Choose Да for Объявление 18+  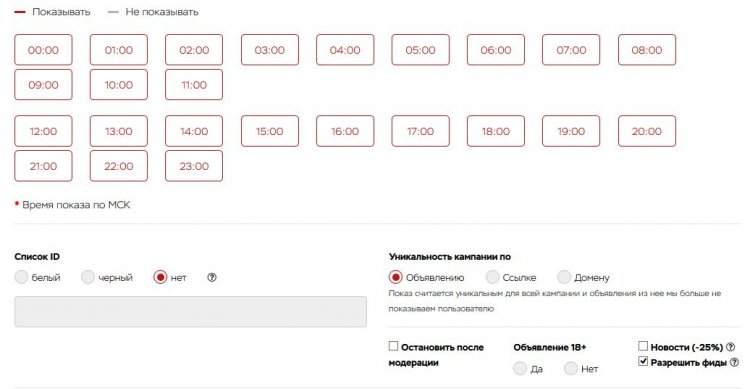coord(520,368)
